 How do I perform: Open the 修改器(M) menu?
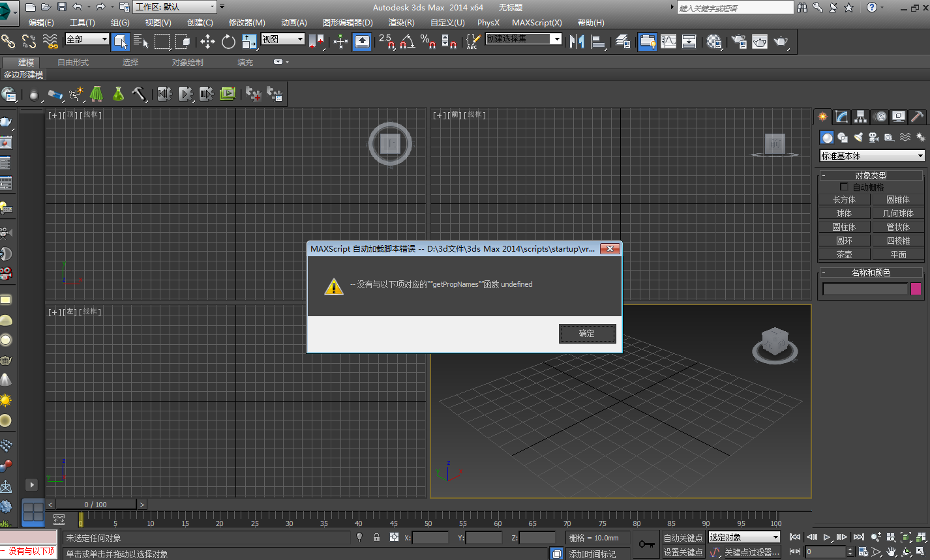247,22
